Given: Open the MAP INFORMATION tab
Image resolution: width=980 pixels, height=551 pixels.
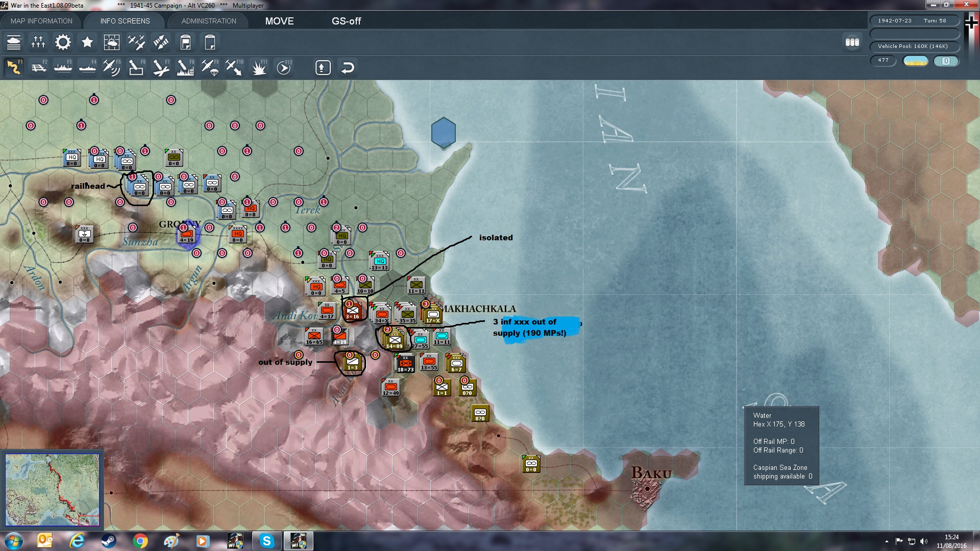Looking at the screenshot, I should click(41, 21).
